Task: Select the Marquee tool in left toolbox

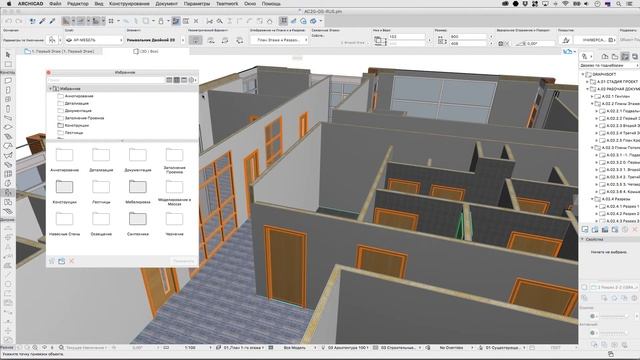Action: (x=8, y=64)
